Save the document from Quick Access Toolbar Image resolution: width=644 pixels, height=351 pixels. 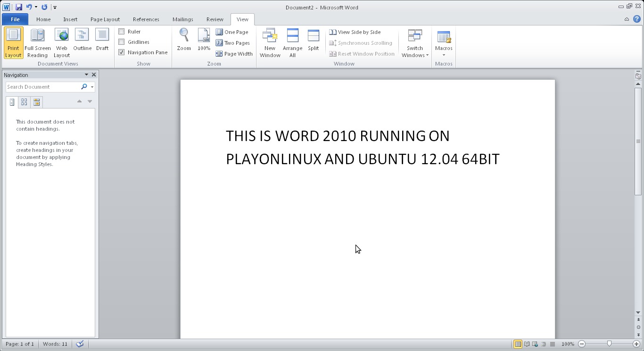pyautogui.click(x=19, y=7)
